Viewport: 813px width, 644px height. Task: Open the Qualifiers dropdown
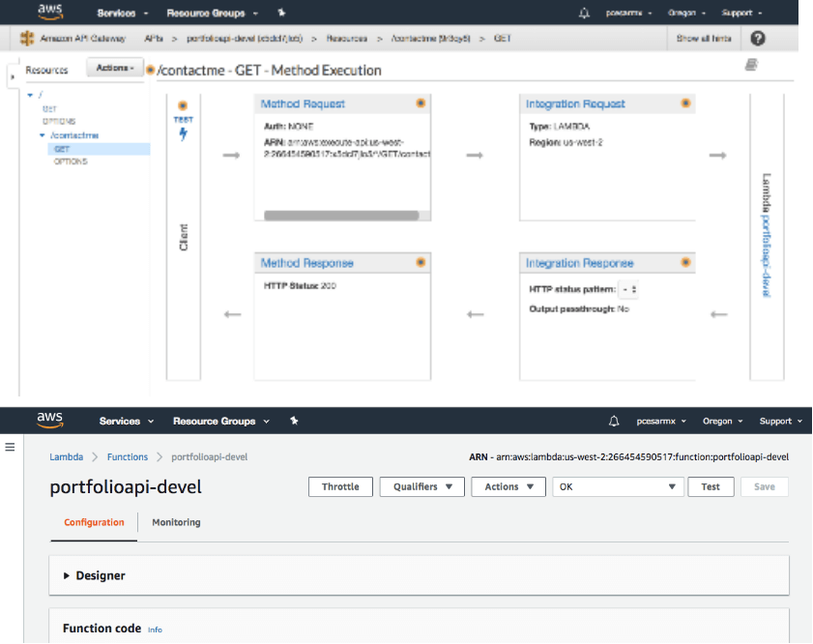[422, 487]
